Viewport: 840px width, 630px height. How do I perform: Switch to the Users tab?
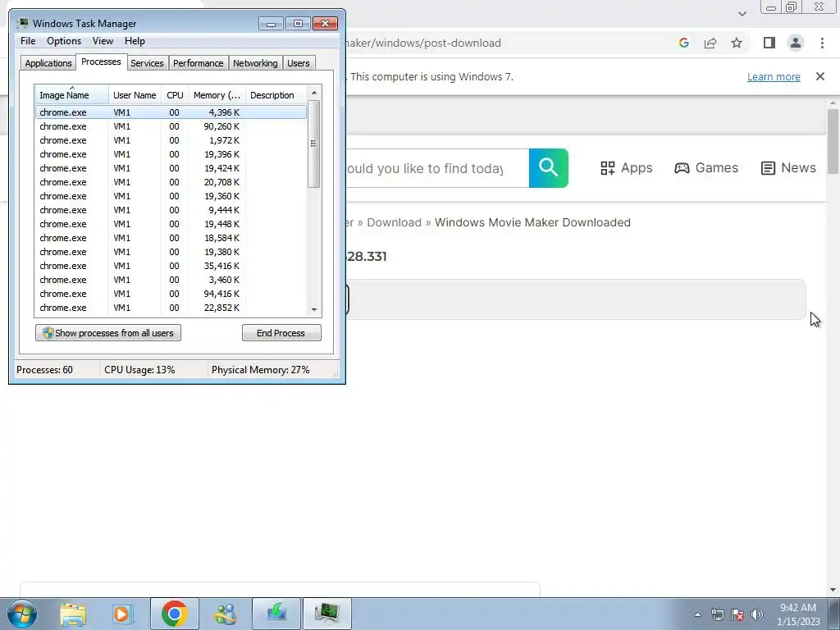[x=298, y=63]
